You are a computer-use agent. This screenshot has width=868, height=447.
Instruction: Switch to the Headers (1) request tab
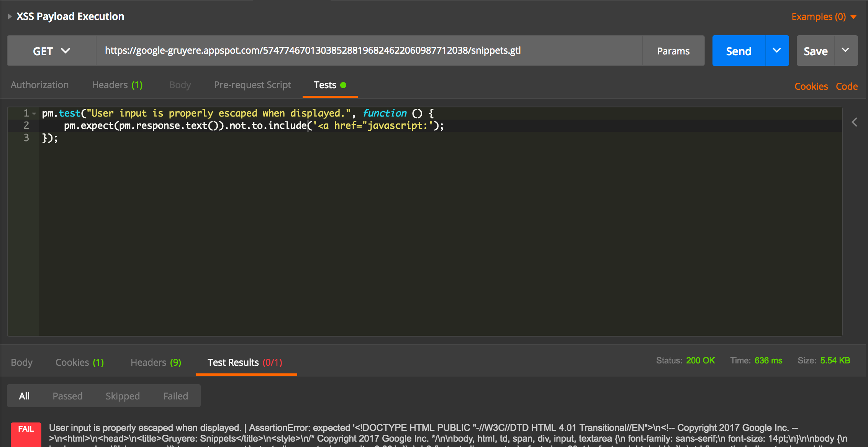(117, 85)
